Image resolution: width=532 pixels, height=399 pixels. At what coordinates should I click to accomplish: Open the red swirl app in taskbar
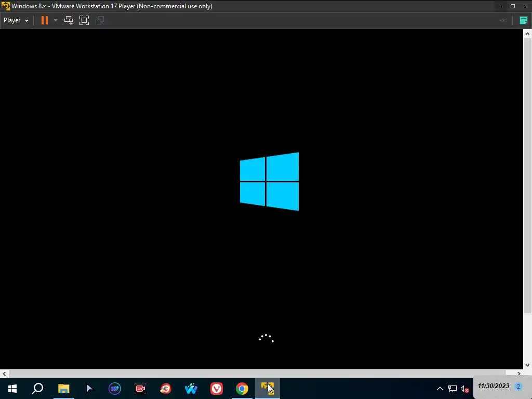pos(166,389)
